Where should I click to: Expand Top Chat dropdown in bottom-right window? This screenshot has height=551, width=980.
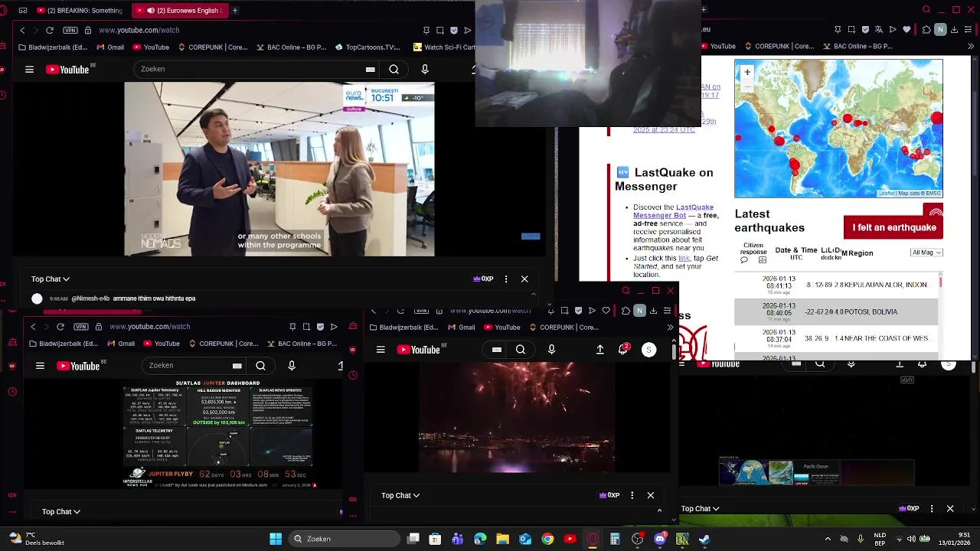point(701,508)
